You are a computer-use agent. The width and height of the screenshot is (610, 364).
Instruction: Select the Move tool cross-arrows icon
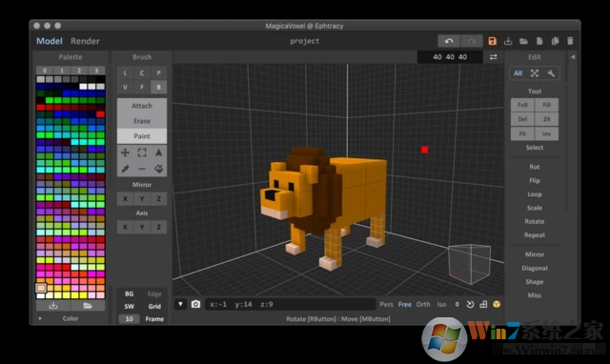coord(125,152)
